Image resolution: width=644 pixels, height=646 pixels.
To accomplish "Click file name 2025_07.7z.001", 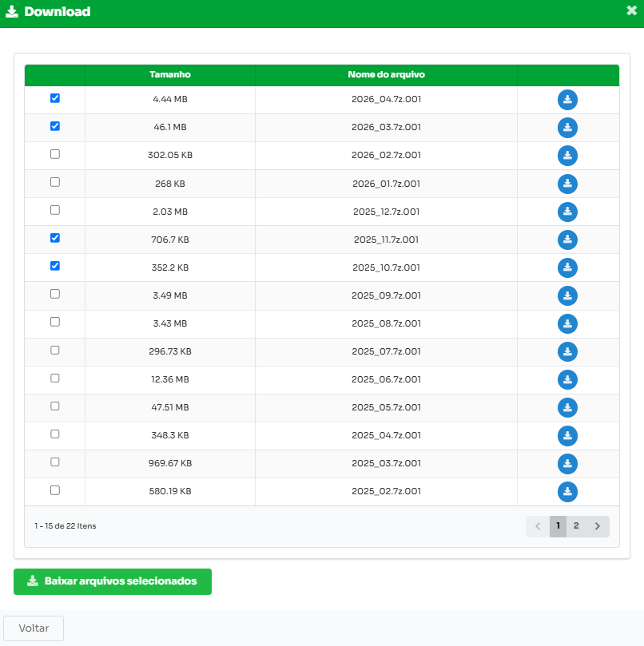I will pyautogui.click(x=386, y=351).
